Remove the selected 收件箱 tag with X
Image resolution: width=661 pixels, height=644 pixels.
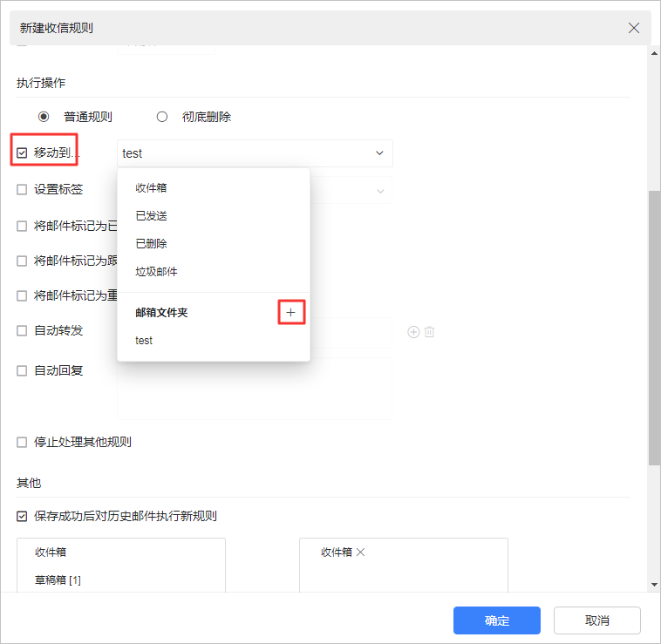click(x=361, y=552)
